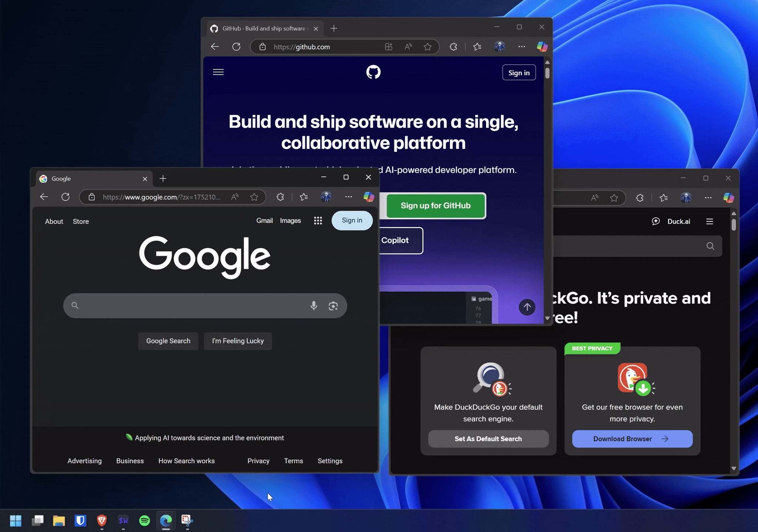Screen dimensions: 758x532
Task: Open profile avatar in GitHub window
Action: pyautogui.click(x=500, y=47)
